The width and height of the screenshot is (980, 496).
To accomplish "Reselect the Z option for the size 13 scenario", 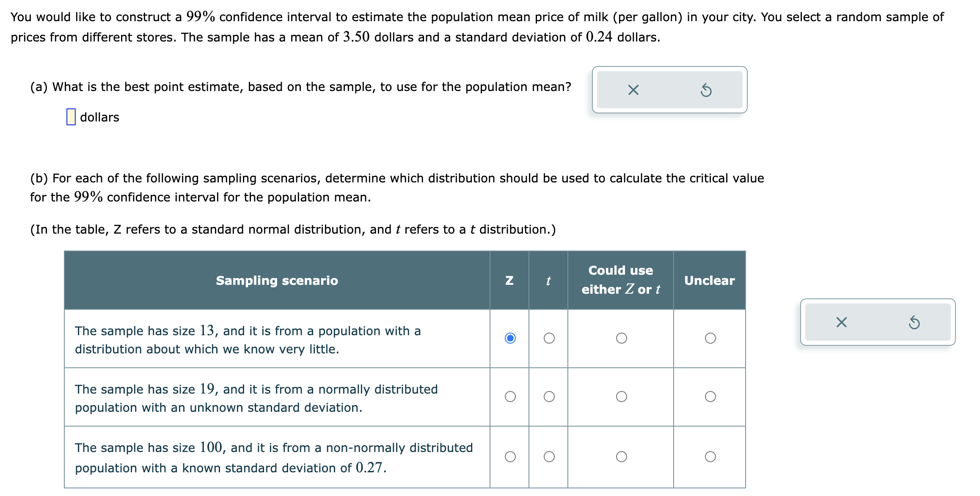I will tap(510, 338).
